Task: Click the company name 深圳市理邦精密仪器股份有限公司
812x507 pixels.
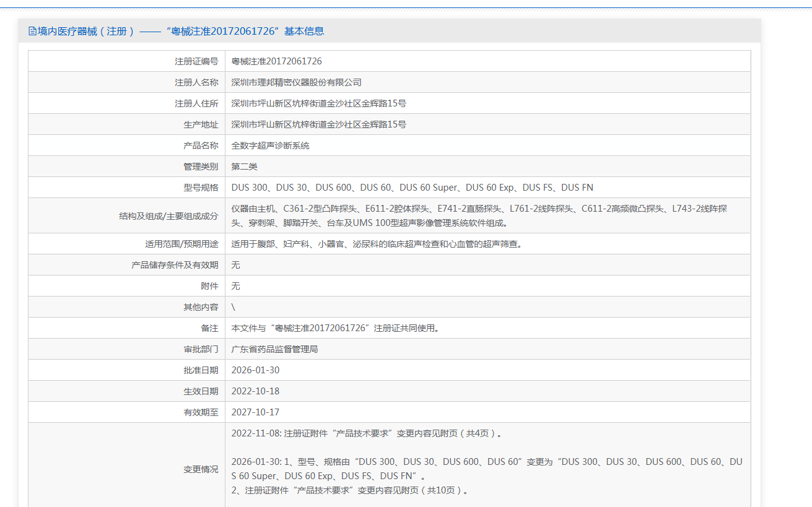Action: coord(296,82)
